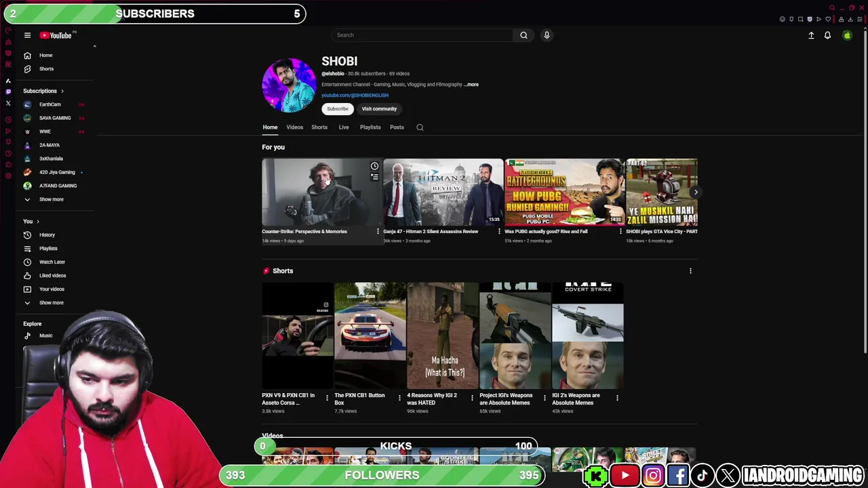Click the ad blocker shield icon in toolbar
Viewport: 868px width, 488px height.
pos(810,19)
